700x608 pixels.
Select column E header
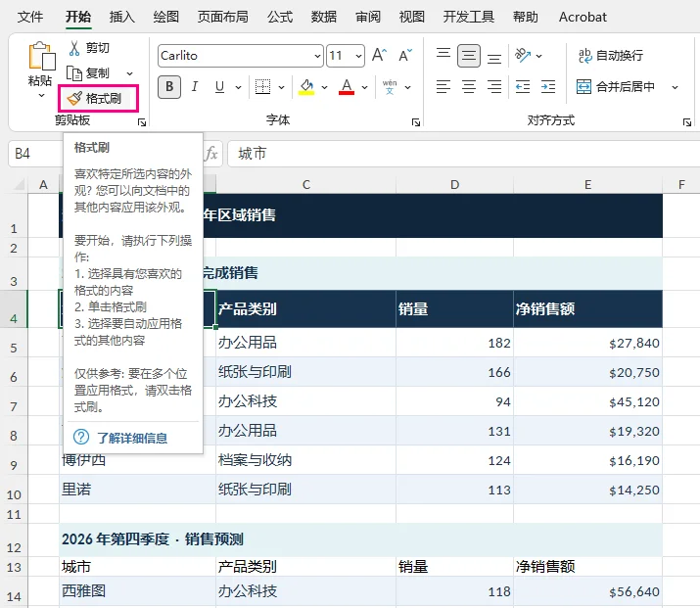(587, 184)
